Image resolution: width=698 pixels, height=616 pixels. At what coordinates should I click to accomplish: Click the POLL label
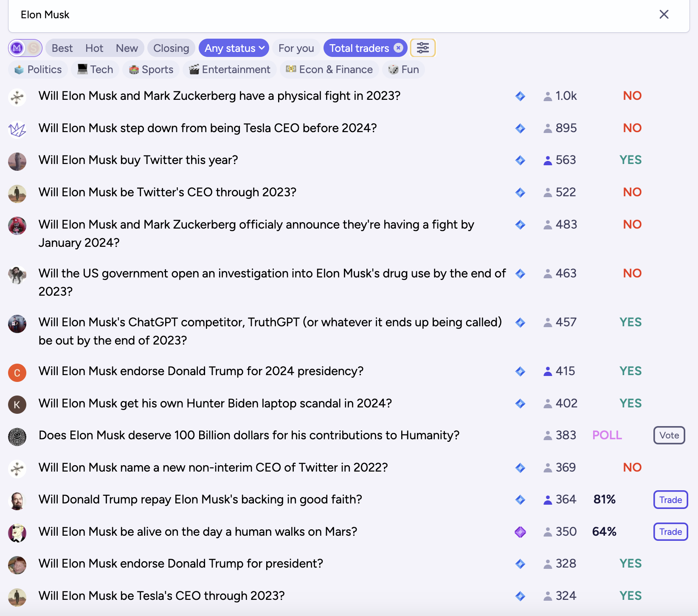tap(607, 435)
